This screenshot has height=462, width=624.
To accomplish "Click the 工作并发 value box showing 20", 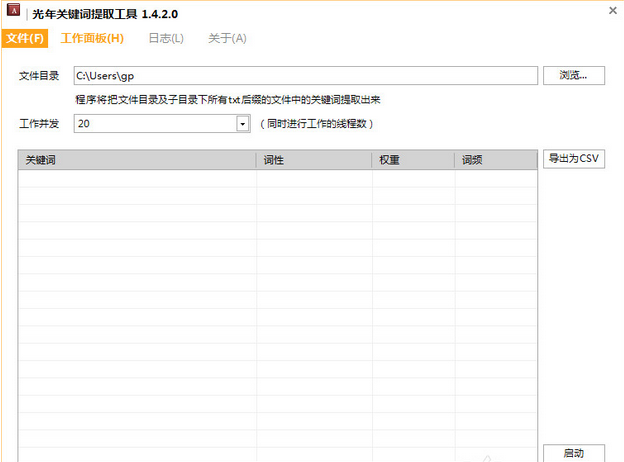I will tap(154, 124).
